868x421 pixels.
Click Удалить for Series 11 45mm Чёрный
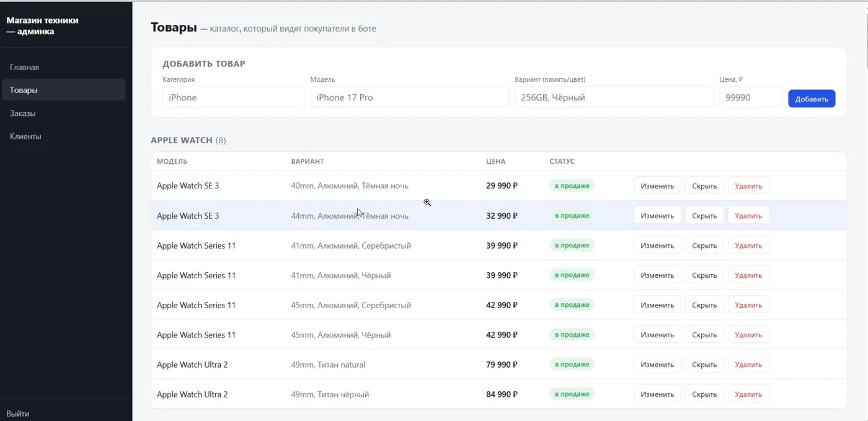748,334
